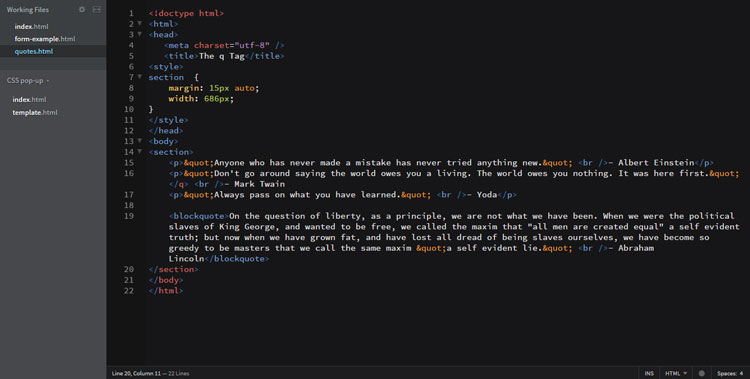The image size is (750, 379).
Task: Collapse the section tag fold on line 14
Action: [140, 151]
